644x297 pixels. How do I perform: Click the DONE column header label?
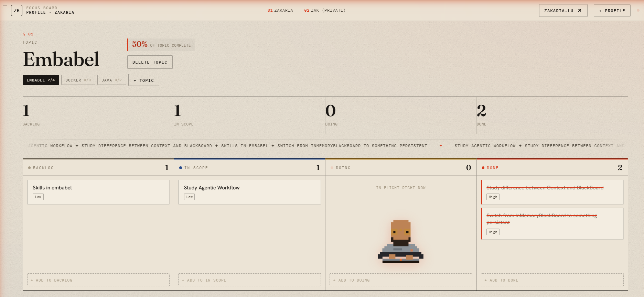point(493,168)
